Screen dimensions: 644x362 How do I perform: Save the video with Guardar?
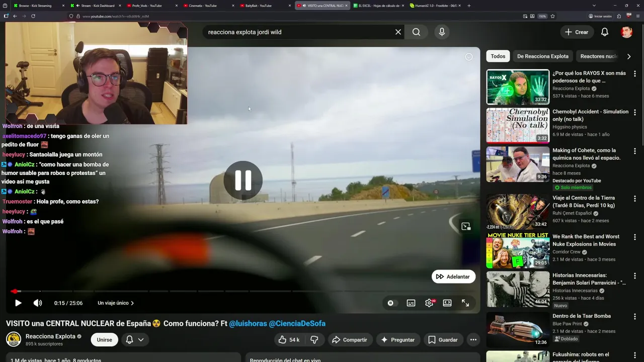pyautogui.click(x=443, y=340)
